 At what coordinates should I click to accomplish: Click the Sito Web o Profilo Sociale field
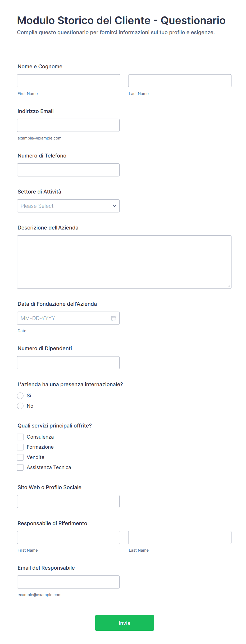point(68,502)
